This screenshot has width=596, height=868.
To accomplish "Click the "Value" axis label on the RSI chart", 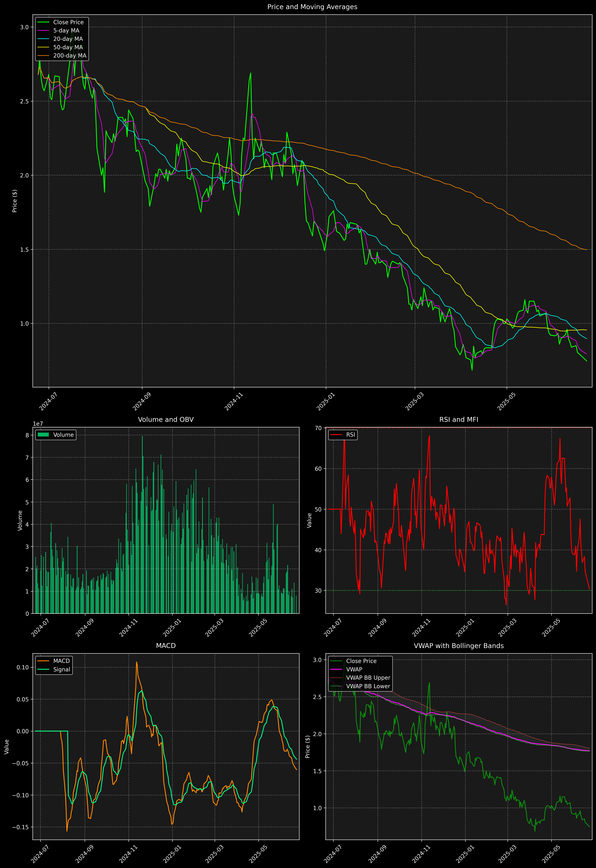I will tap(309, 520).
